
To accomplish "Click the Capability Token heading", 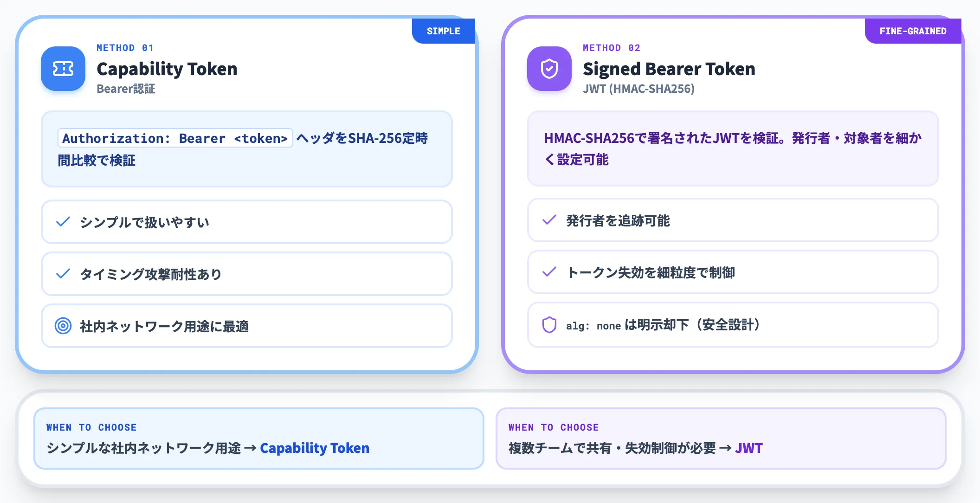I will click(167, 69).
